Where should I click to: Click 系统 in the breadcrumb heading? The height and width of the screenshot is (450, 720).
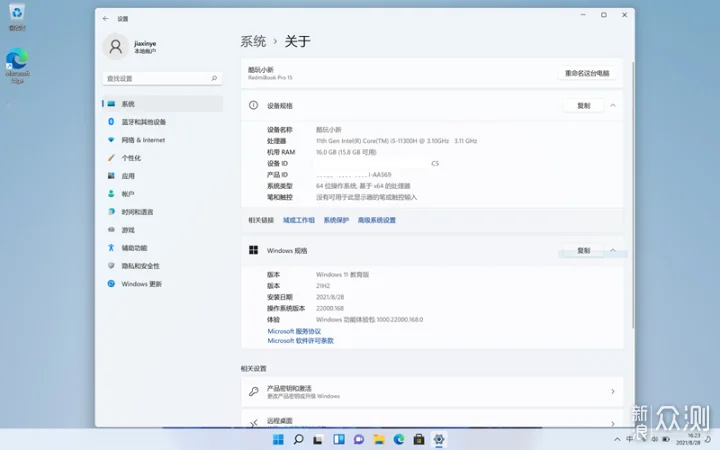[x=253, y=41]
